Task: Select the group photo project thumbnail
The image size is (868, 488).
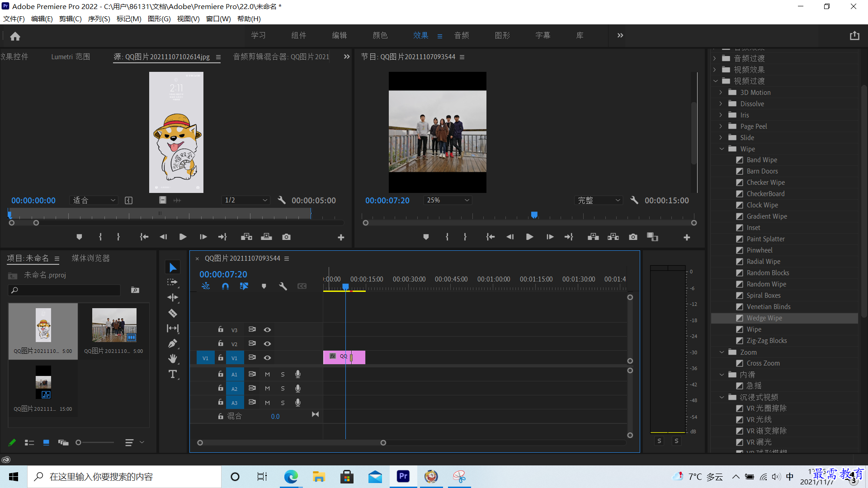Action: tap(114, 325)
